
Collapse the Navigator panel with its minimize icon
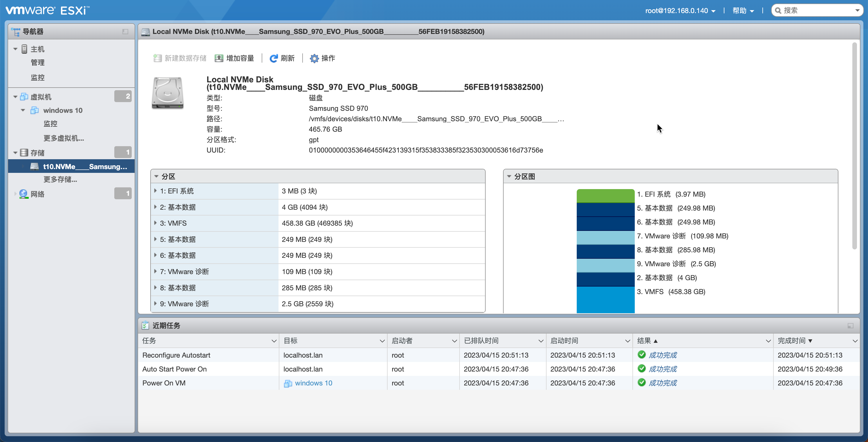[x=125, y=32]
